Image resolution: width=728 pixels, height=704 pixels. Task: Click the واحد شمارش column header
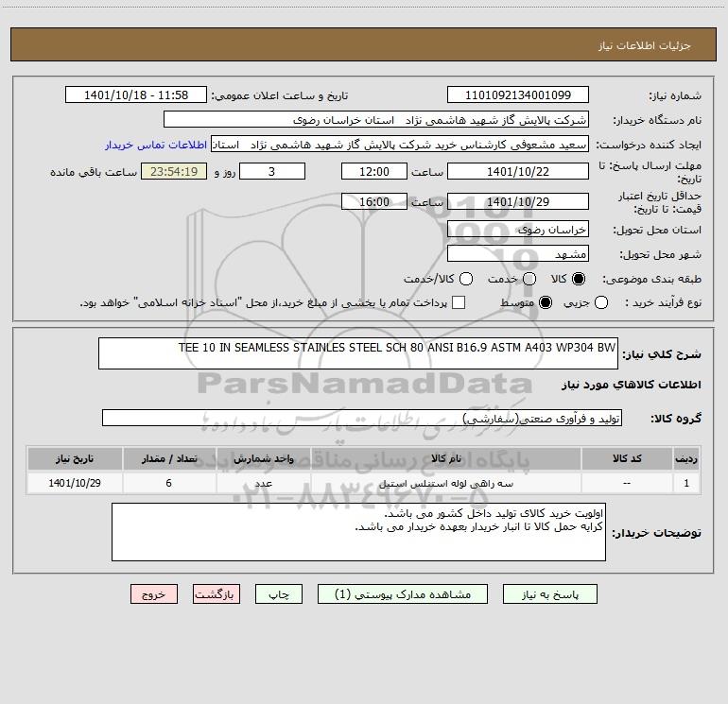click(263, 458)
